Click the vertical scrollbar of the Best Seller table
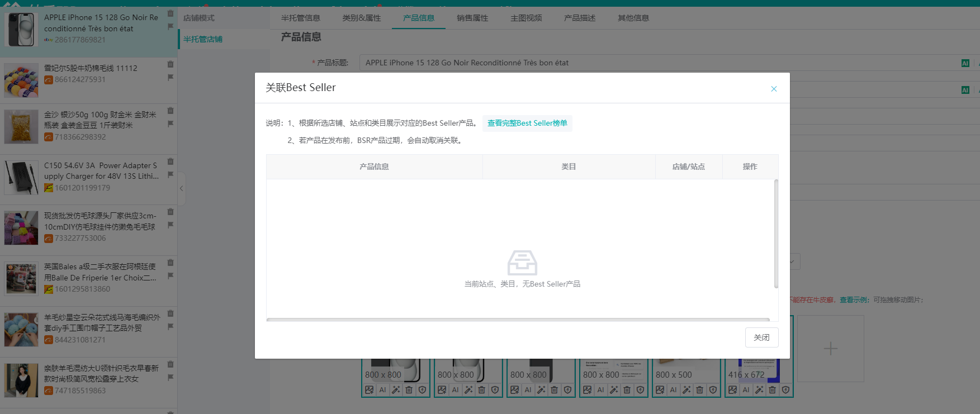 776,234
